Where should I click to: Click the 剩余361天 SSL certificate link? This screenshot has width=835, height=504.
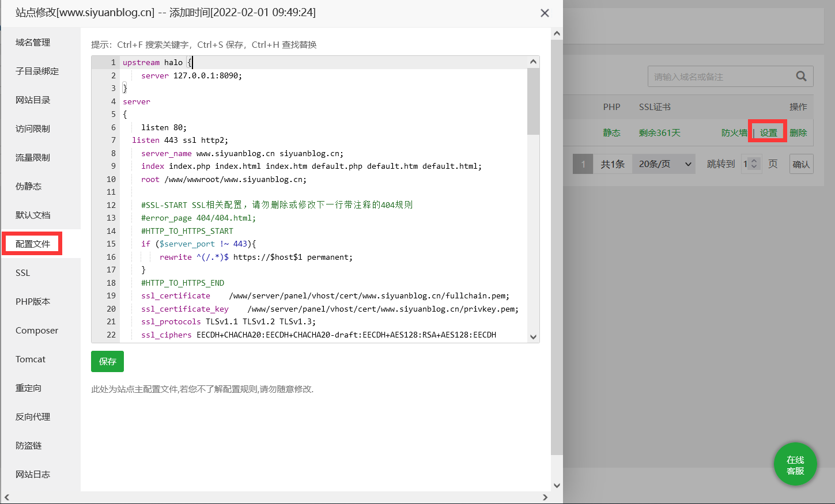pos(659,132)
